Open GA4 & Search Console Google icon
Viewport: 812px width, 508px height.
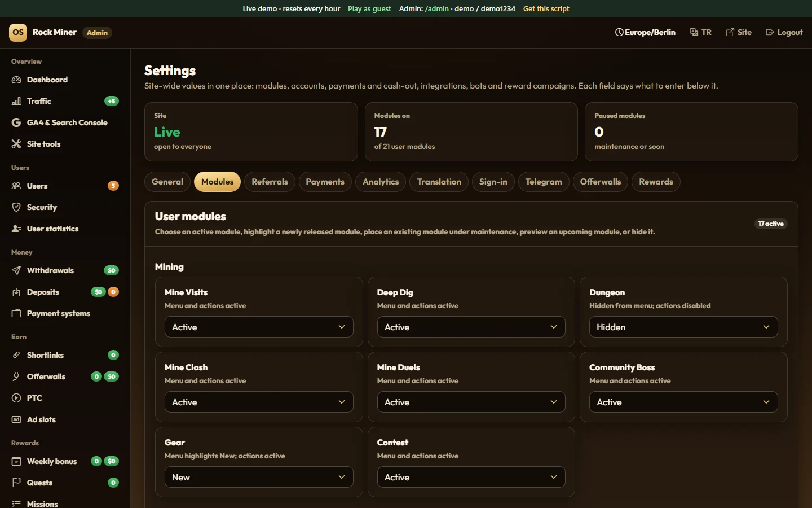coord(16,122)
